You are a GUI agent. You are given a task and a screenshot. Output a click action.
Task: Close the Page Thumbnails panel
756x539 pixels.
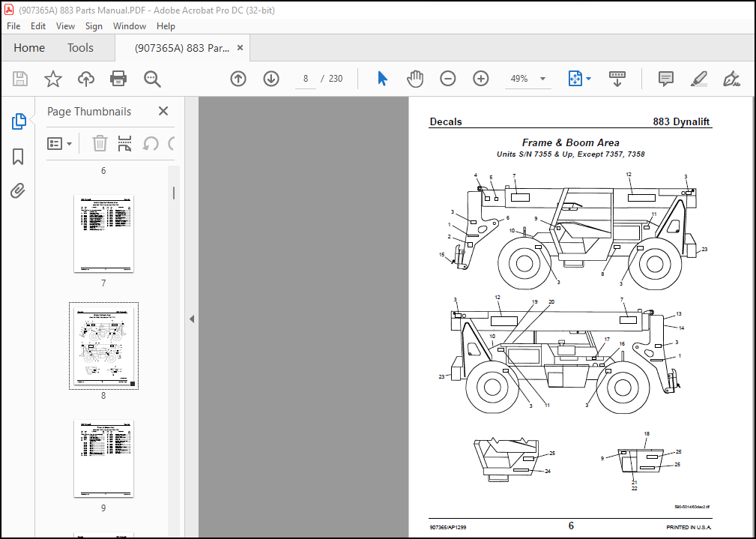163,111
